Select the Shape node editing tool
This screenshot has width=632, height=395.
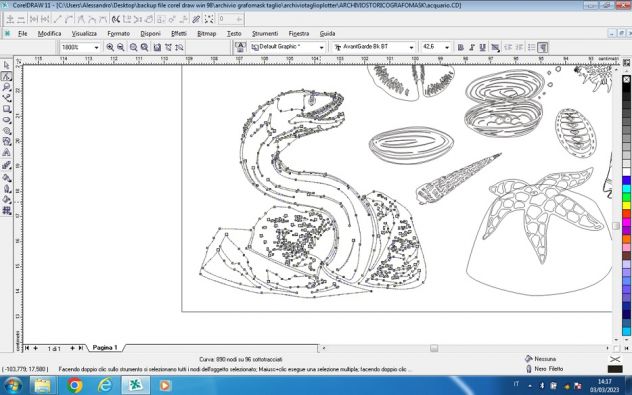pyautogui.click(x=6, y=76)
